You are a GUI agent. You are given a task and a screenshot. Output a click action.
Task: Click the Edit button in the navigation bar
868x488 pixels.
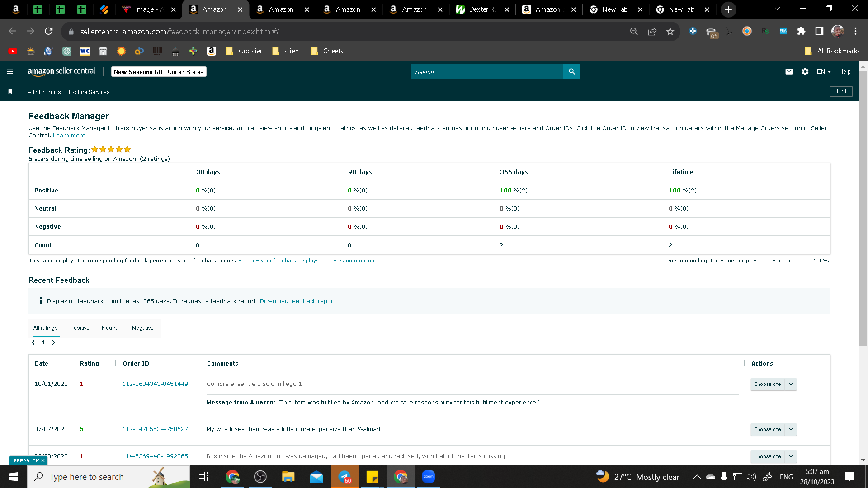tap(841, 91)
